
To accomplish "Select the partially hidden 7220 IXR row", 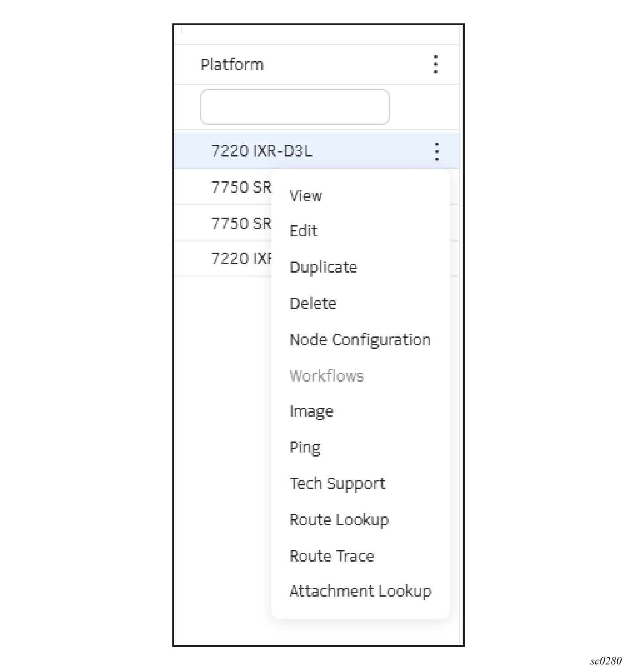I will click(241, 258).
